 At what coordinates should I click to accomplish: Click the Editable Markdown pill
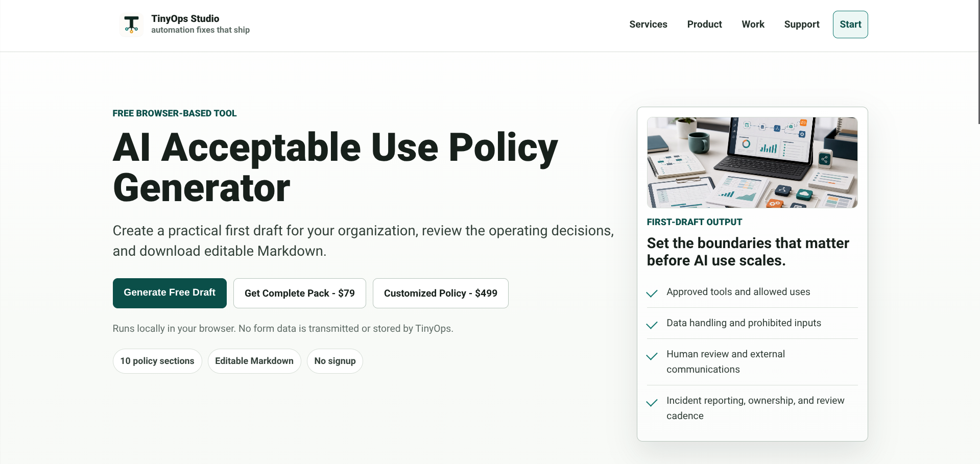click(254, 361)
